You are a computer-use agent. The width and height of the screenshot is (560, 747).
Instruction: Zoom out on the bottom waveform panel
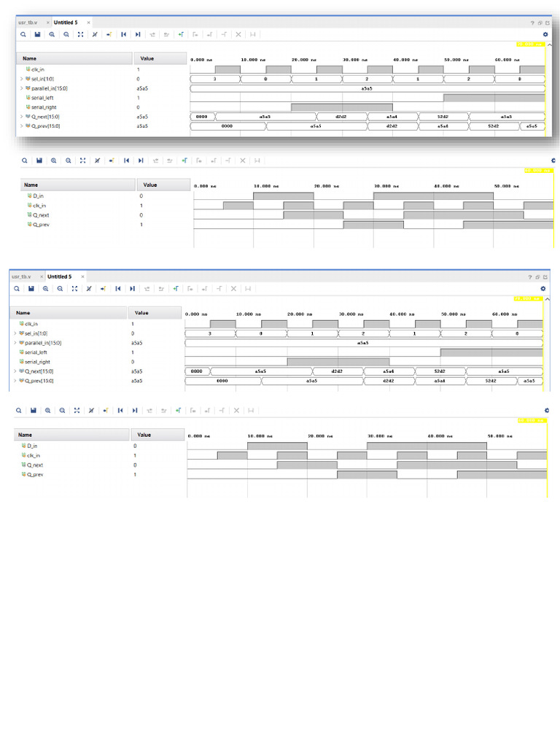click(62, 410)
